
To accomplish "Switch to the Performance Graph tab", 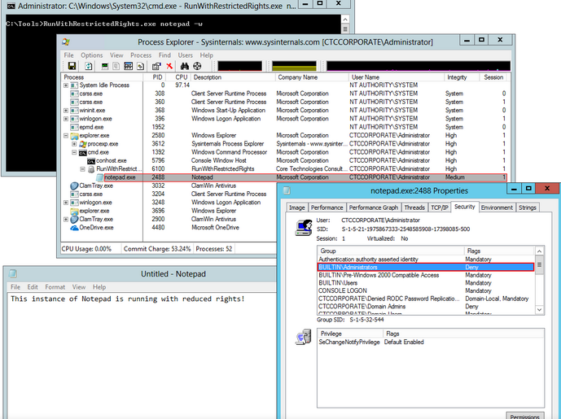I will pos(374,208).
